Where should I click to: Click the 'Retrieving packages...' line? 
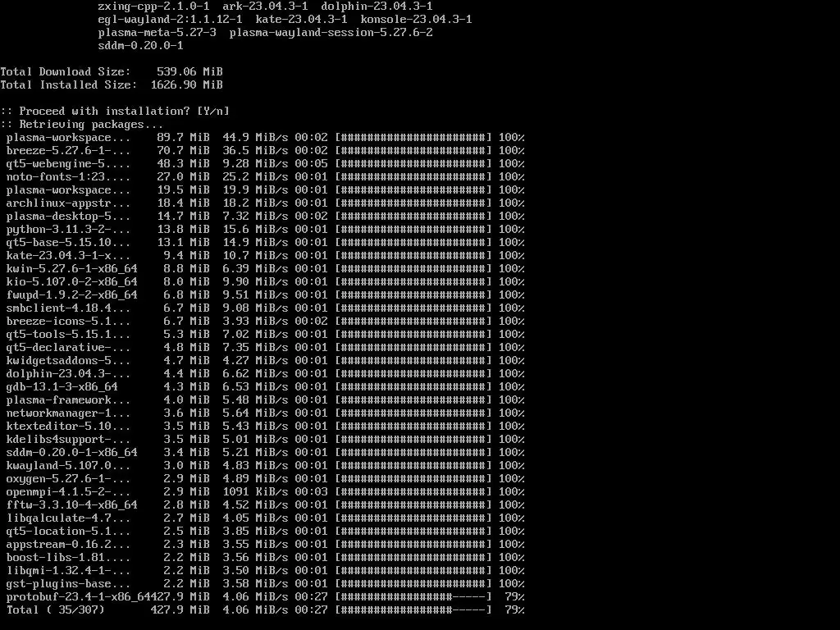(82, 125)
